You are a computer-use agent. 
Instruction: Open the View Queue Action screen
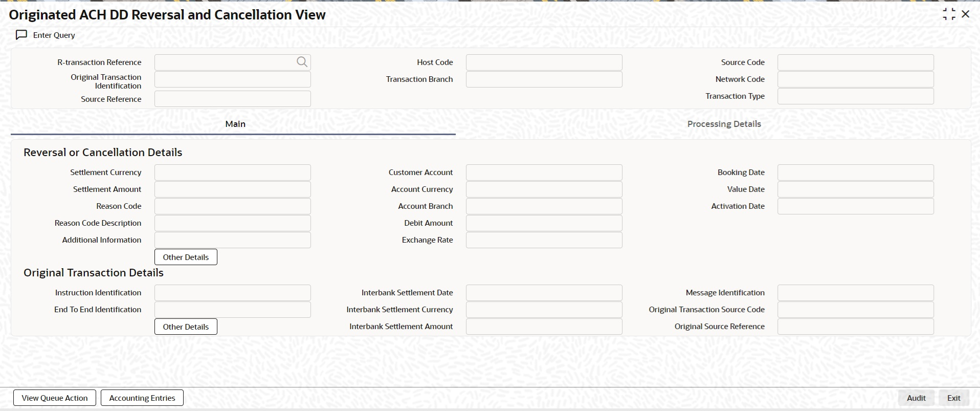[55, 398]
